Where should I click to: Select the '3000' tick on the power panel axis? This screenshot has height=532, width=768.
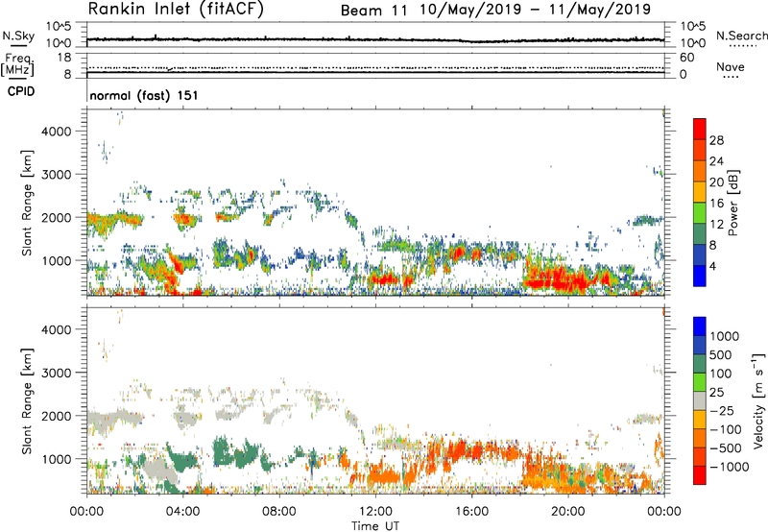coord(56,175)
